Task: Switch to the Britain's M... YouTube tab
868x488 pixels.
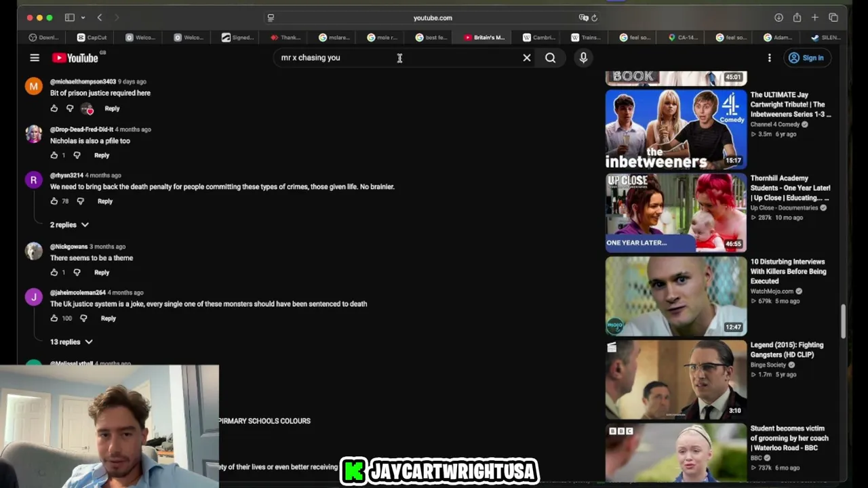Action: 484,37
